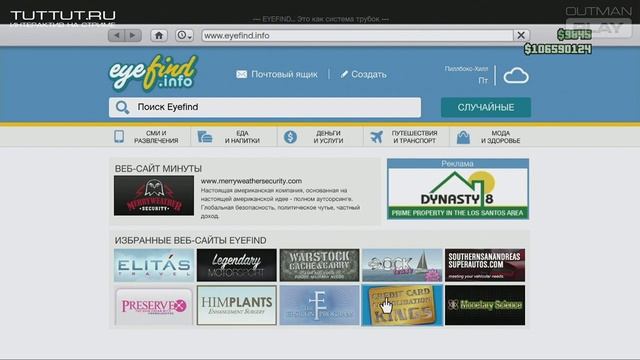Open the DockTease boats site tile
Viewport: 640px width, 360px height.
[402, 265]
